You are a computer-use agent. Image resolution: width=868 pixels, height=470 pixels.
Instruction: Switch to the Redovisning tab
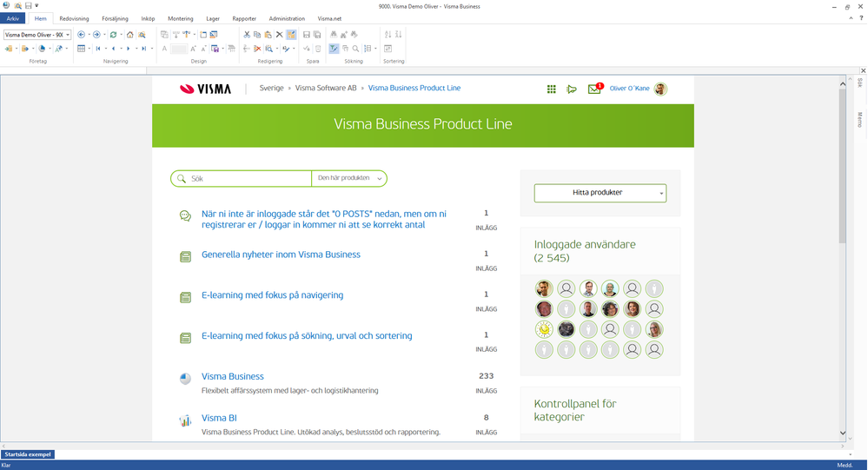pyautogui.click(x=74, y=18)
